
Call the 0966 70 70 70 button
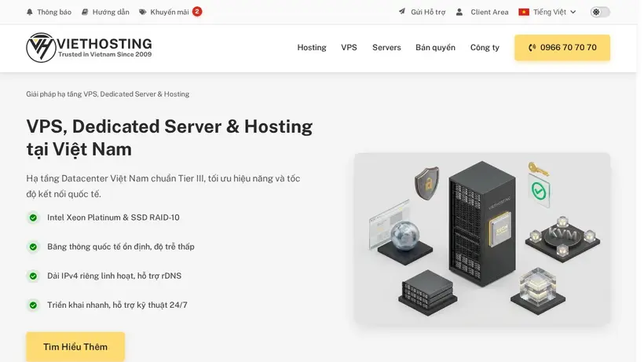(x=562, y=48)
